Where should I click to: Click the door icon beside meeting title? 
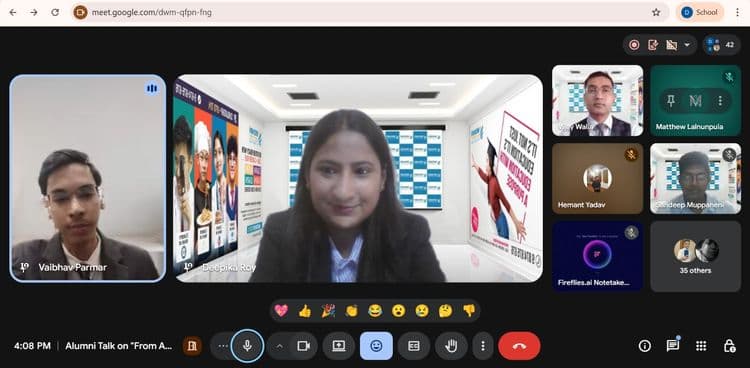(192, 346)
